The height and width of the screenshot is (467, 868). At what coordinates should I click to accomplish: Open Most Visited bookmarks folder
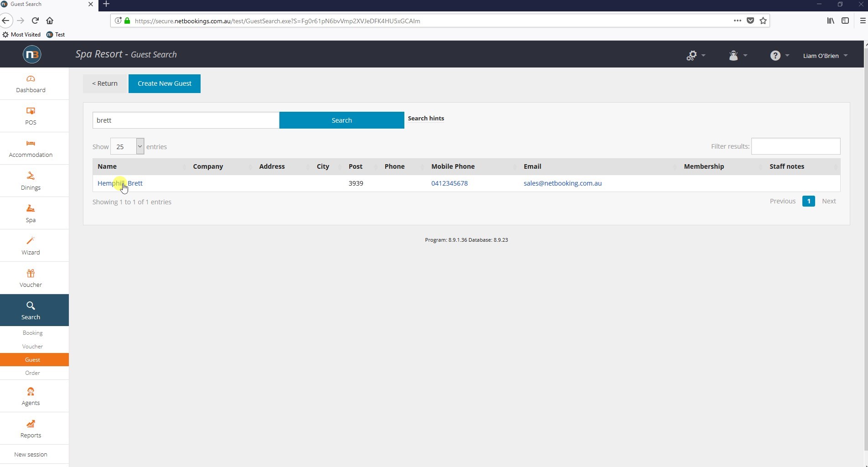pos(21,35)
